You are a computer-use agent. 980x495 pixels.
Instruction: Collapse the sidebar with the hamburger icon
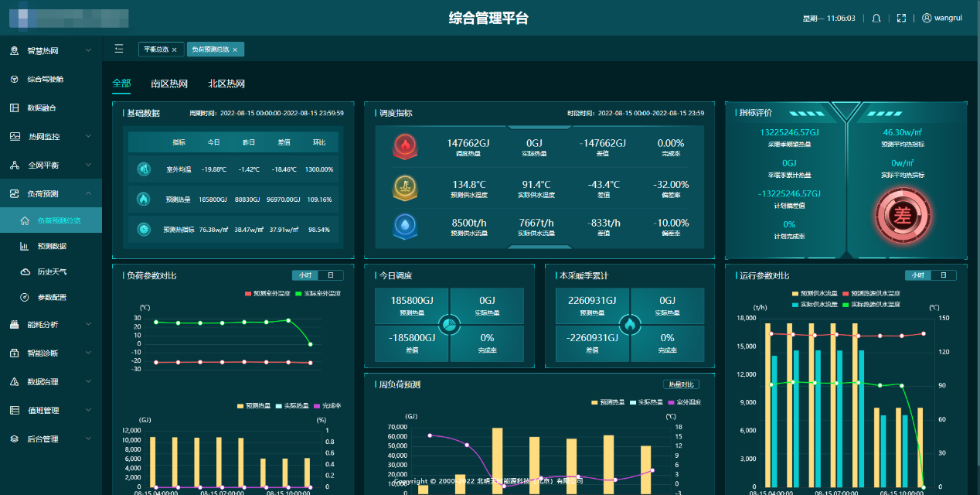(119, 49)
